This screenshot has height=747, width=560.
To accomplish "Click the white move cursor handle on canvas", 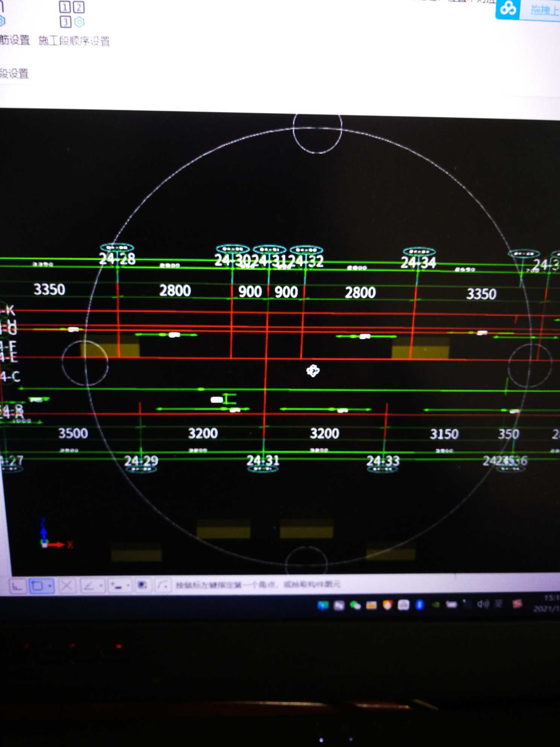I will [313, 371].
